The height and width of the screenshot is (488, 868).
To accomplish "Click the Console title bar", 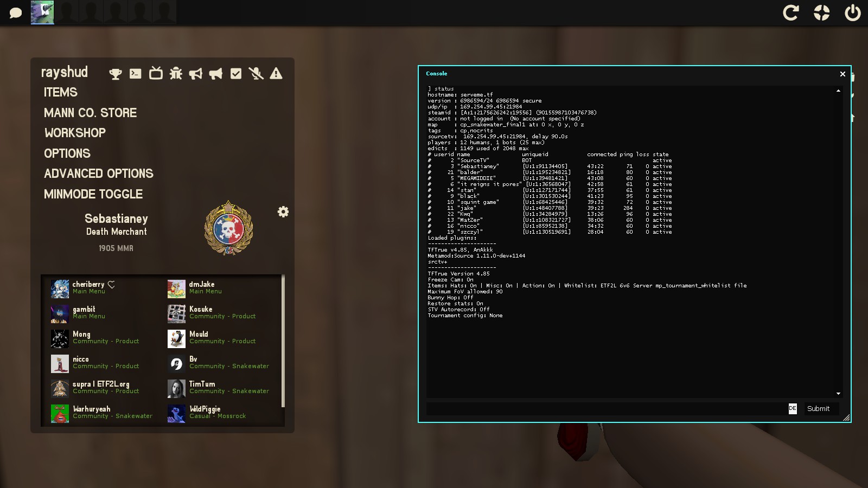I will pyautogui.click(x=629, y=74).
